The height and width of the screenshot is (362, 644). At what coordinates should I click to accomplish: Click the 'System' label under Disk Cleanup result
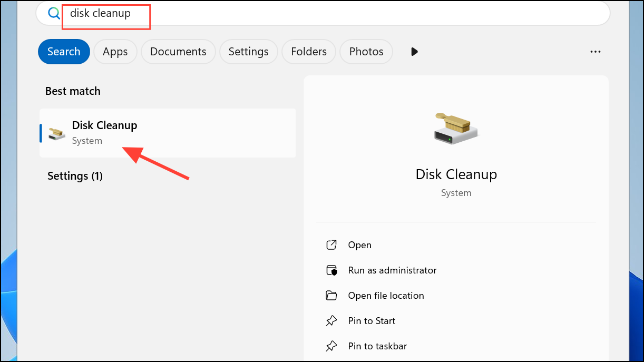point(87,141)
